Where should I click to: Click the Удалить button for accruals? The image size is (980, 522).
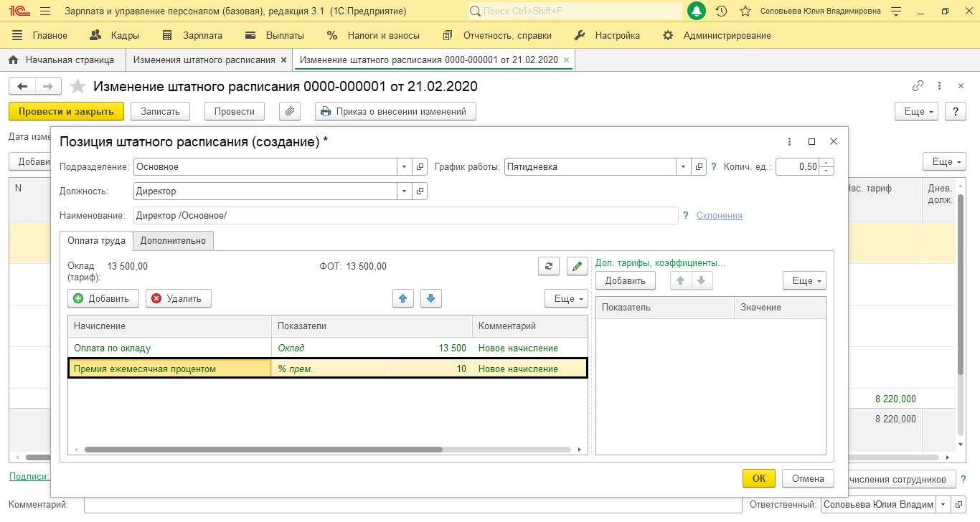178,298
